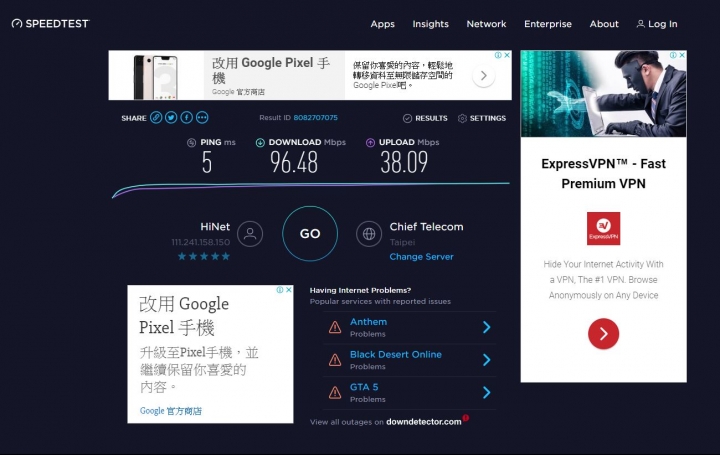Click the server globe icon
This screenshot has width=720, height=455.
tap(369, 234)
